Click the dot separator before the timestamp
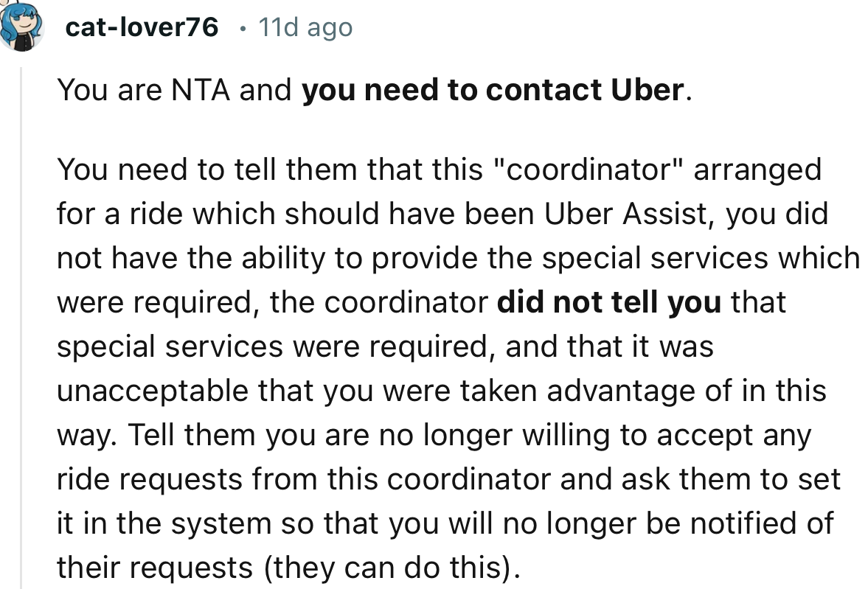Viewport: 868px width, 589px height. coord(243,28)
